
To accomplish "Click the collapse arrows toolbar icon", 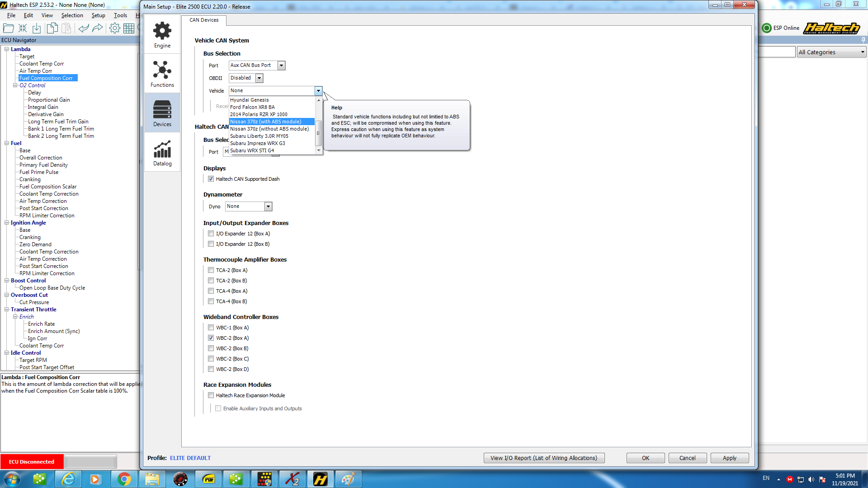I will tap(23, 28).
